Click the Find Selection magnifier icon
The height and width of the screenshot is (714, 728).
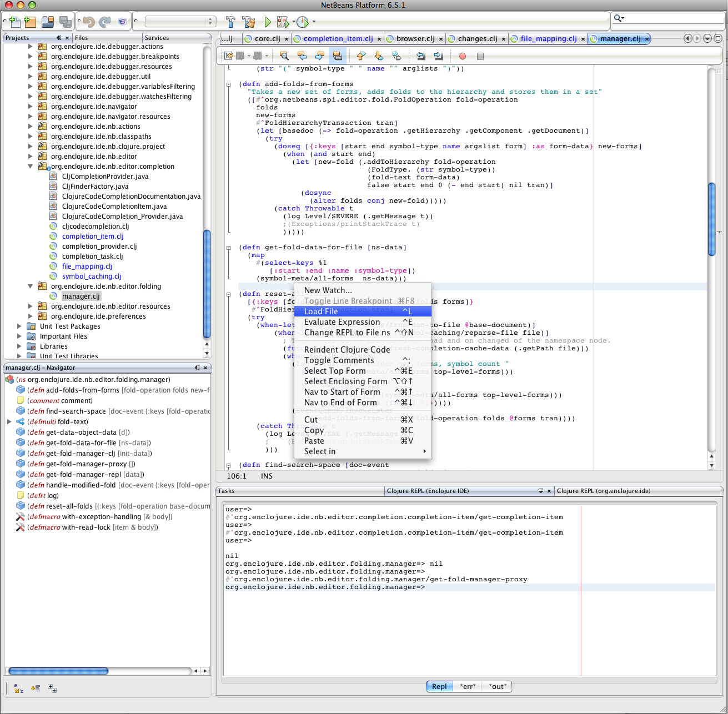click(x=284, y=56)
